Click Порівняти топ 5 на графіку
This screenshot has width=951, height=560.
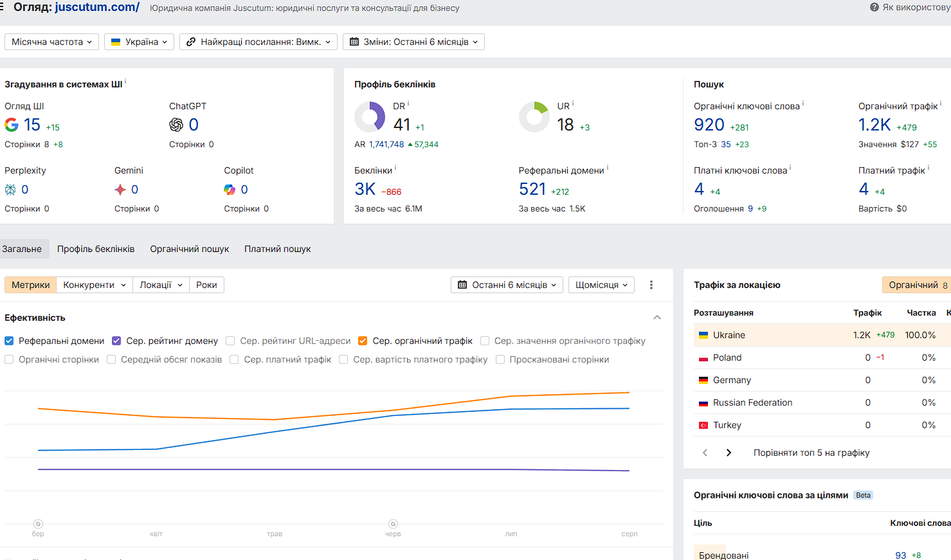[811, 453]
